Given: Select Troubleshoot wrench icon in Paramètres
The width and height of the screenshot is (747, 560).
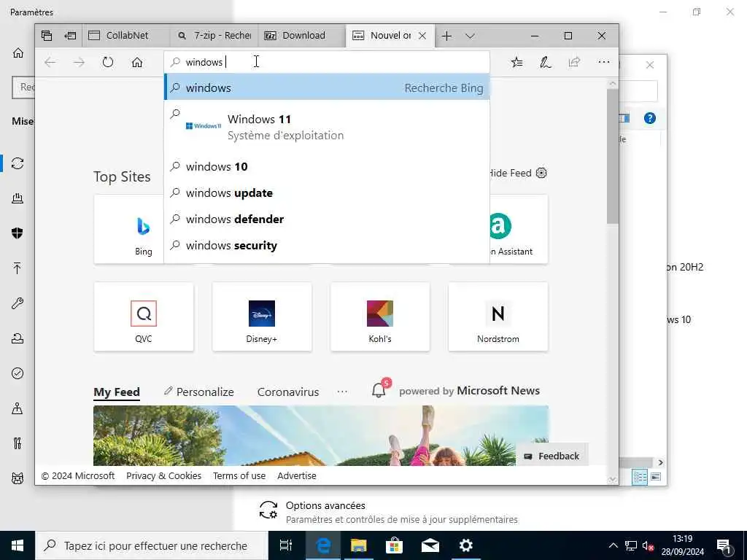Looking at the screenshot, I should pos(18,303).
